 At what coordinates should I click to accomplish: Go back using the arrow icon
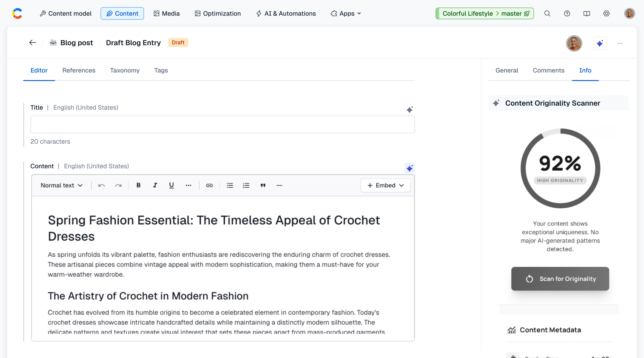point(32,43)
